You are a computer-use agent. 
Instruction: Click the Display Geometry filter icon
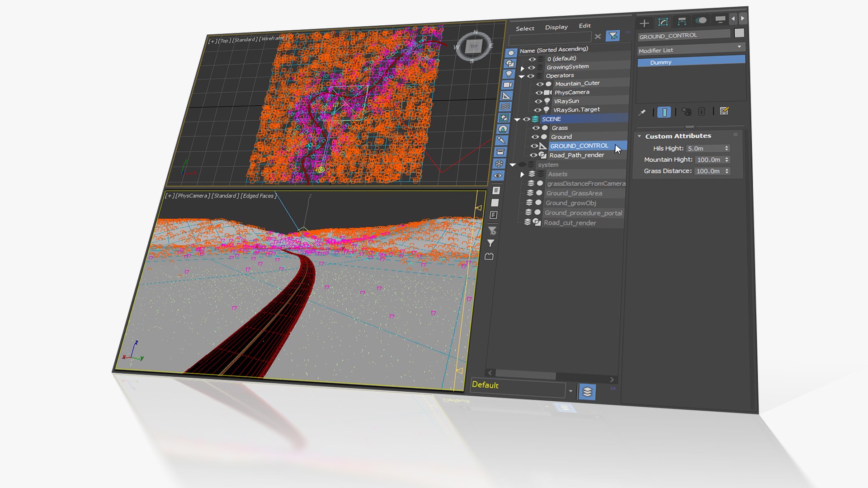511,53
